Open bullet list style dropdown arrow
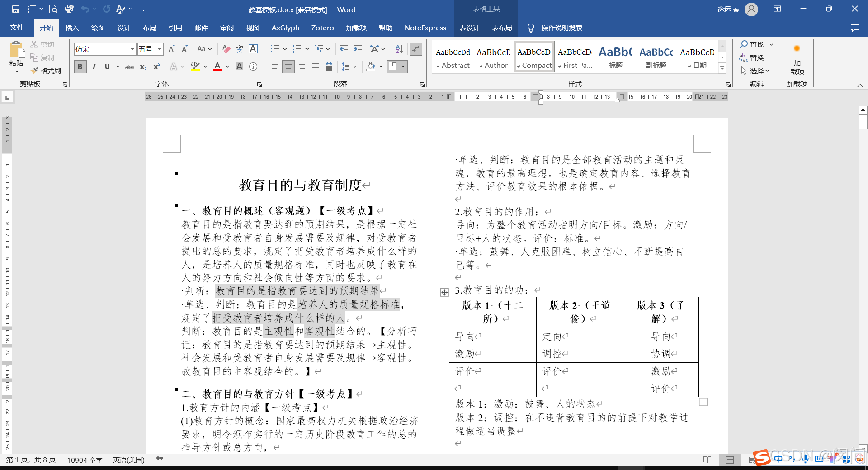 click(x=285, y=49)
